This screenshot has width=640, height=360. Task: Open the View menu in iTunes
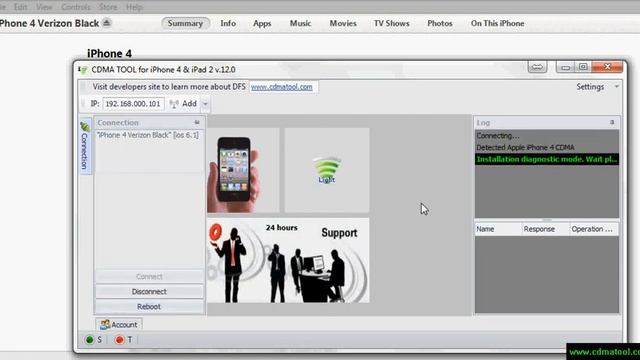tap(44, 7)
